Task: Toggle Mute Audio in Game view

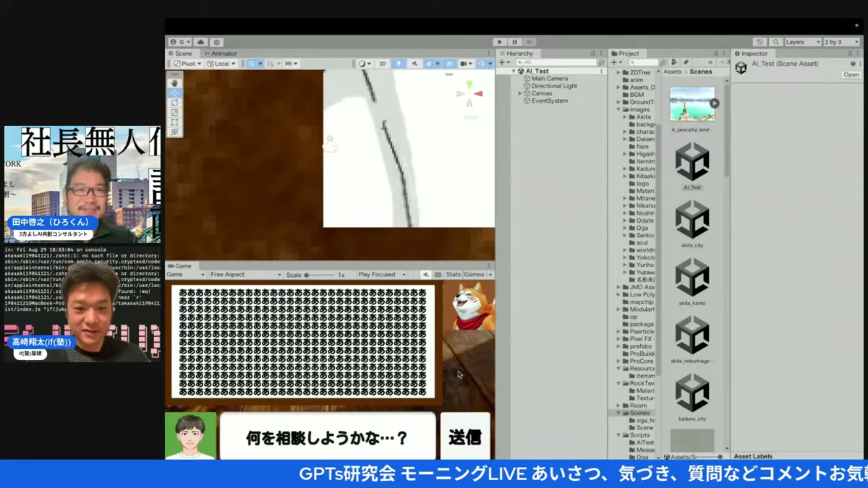Action: [426, 275]
